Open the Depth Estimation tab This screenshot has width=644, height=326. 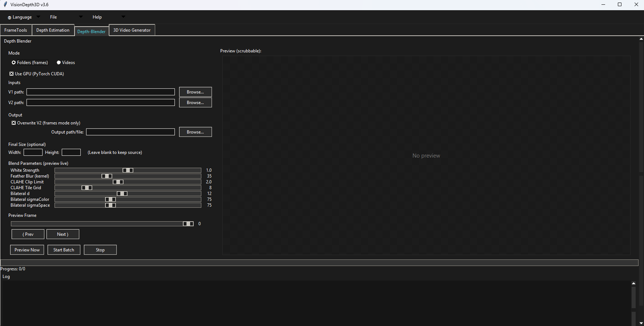pyautogui.click(x=53, y=30)
